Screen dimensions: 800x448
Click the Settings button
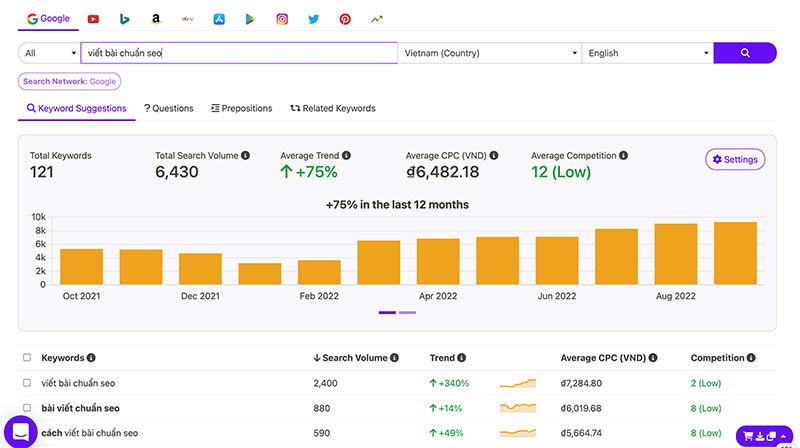[x=735, y=160]
